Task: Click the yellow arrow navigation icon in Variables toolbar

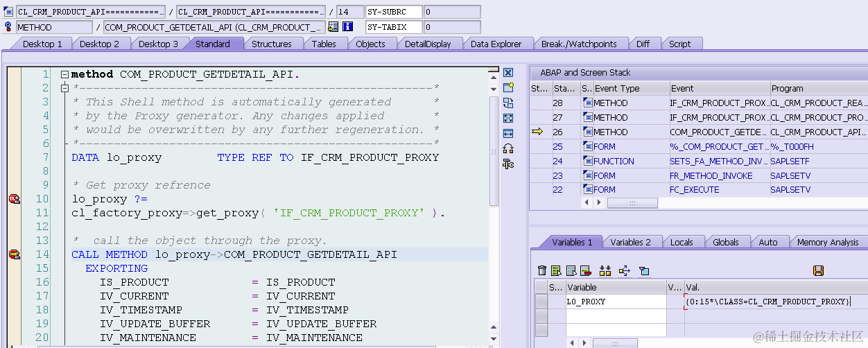Action: point(624,270)
